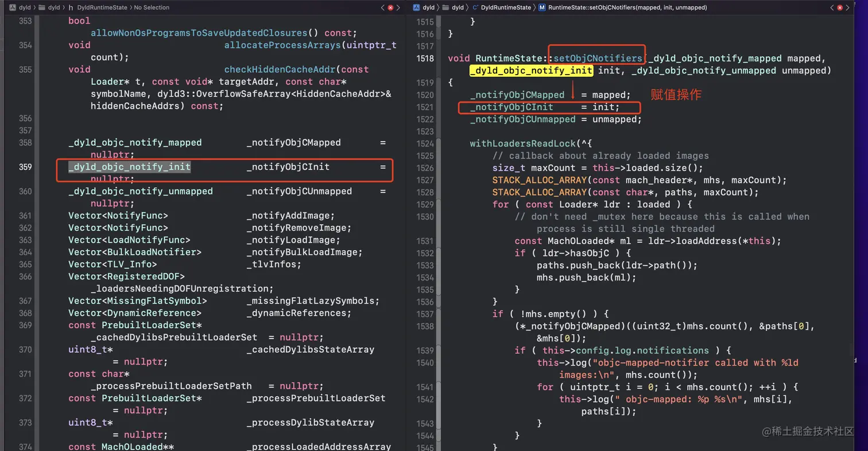868x451 pixels.
Task: Click the header file icon beside DyldRuntimeState
Action: point(71,7)
